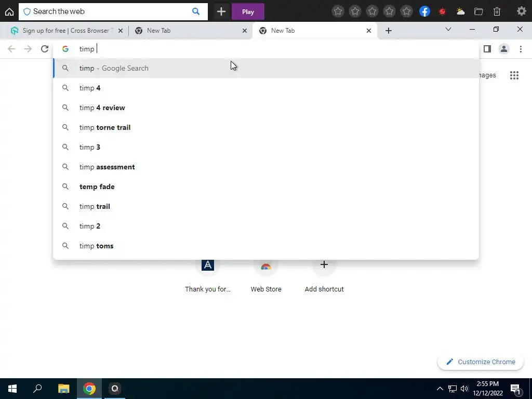532x399 pixels.
Task: Switch to the middle New Tab
Action: tap(190, 31)
